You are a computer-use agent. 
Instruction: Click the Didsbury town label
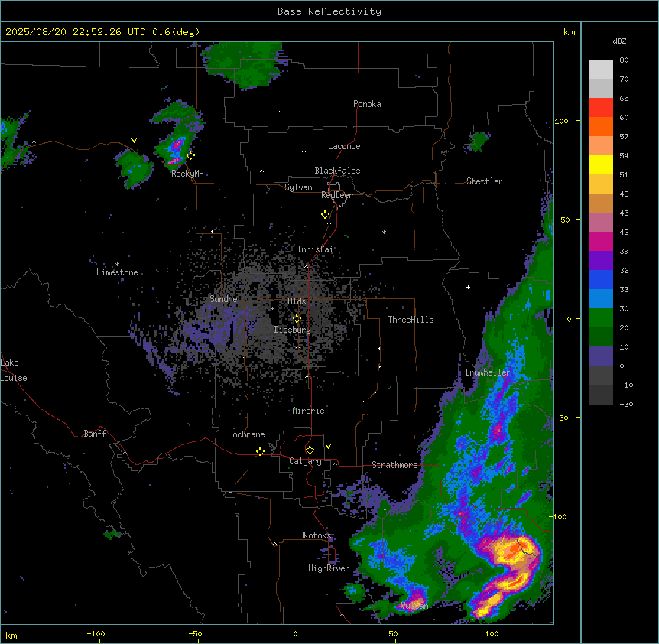tap(293, 330)
